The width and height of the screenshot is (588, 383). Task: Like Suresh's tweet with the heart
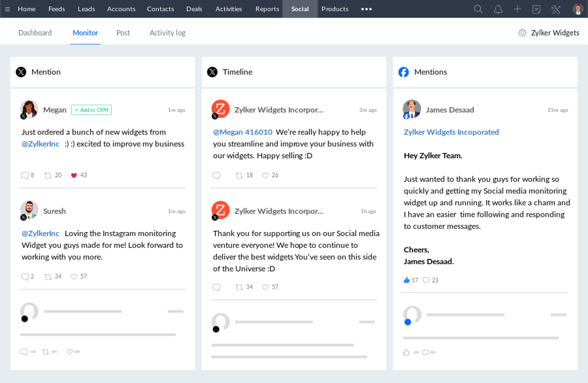click(x=74, y=276)
